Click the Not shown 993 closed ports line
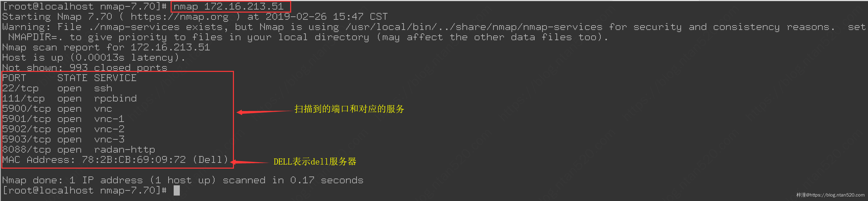Viewport: 868px width, 201px height. [x=85, y=68]
